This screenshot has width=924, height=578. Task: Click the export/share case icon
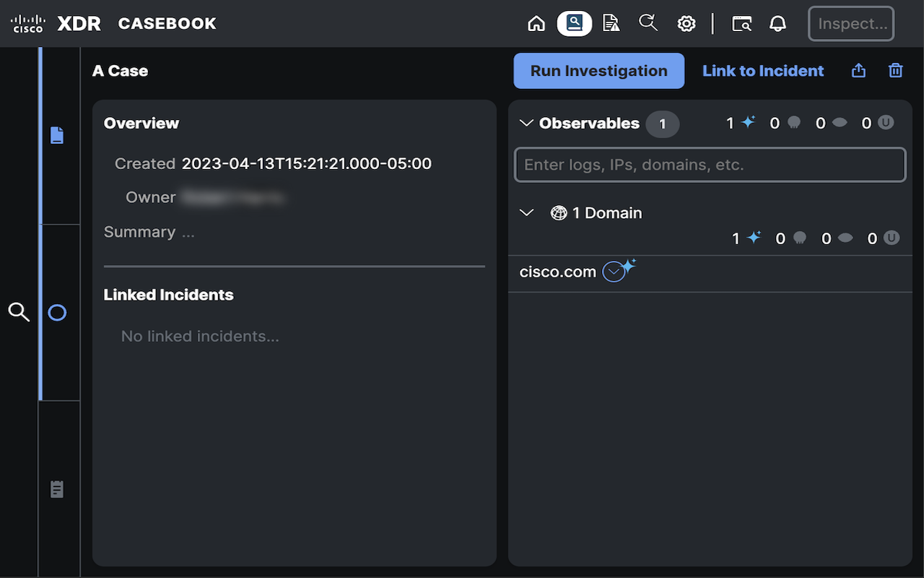(x=858, y=70)
